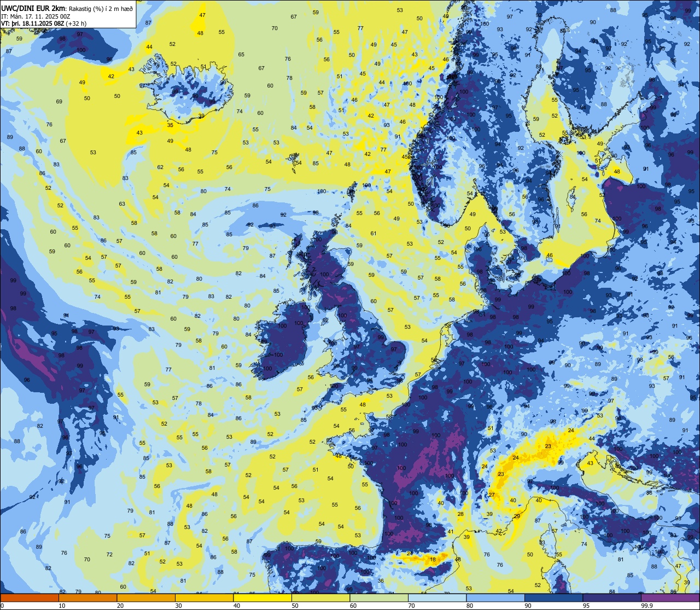Select the valid time line ending '(+32 h)'
700x610 pixels.
[44, 24]
